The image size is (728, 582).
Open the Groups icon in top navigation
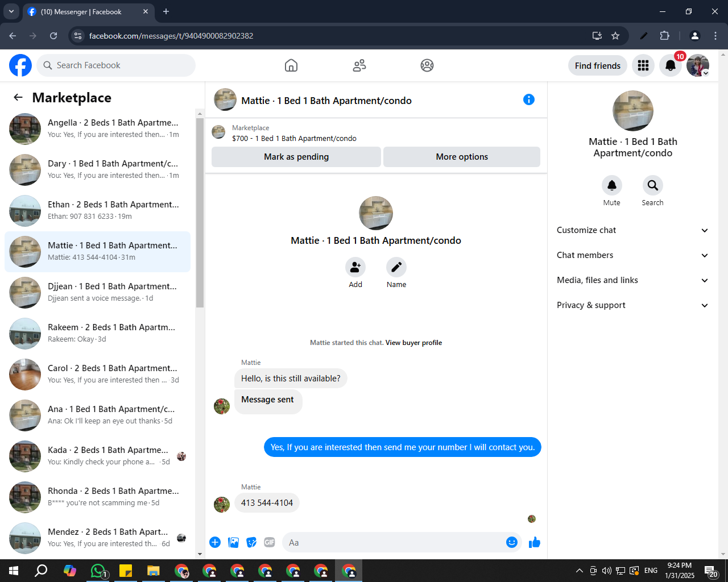pos(427,65)
